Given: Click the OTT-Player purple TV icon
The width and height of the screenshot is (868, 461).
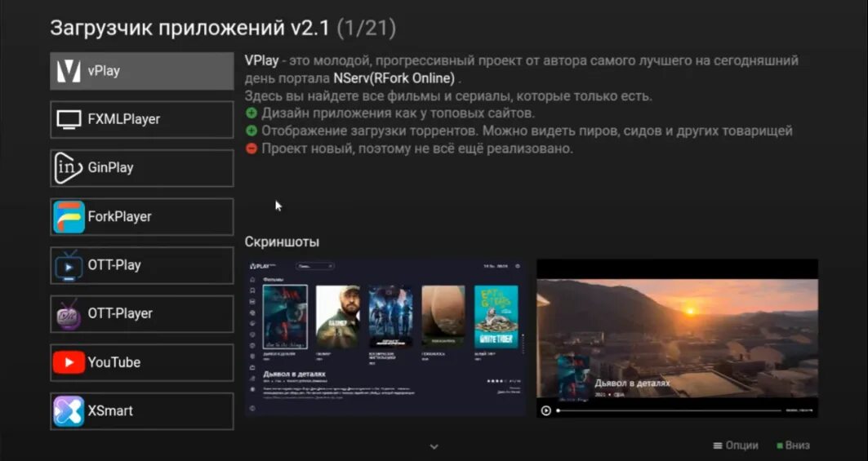Looking at the screenshot, I should (69, 314).
